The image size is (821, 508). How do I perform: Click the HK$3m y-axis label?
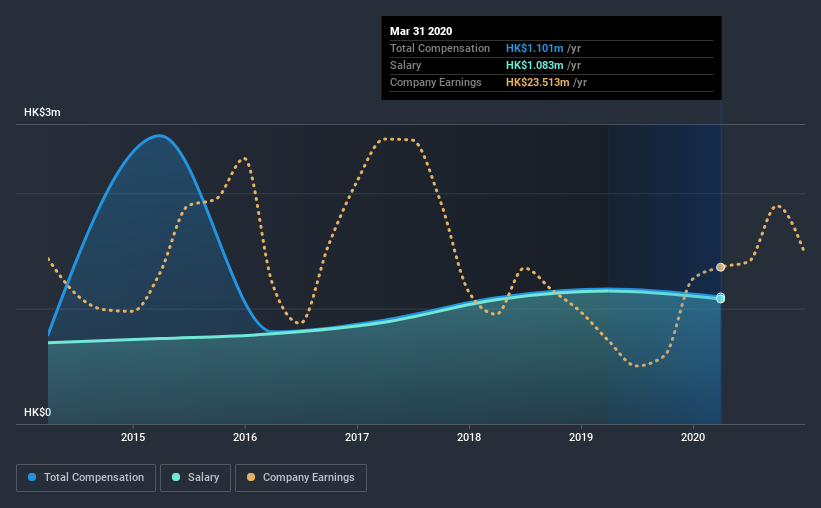point(42,113)
